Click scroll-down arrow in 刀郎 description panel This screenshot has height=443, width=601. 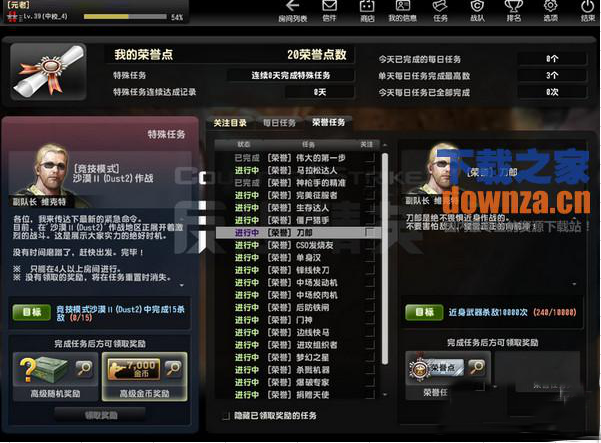click(574, 284)
